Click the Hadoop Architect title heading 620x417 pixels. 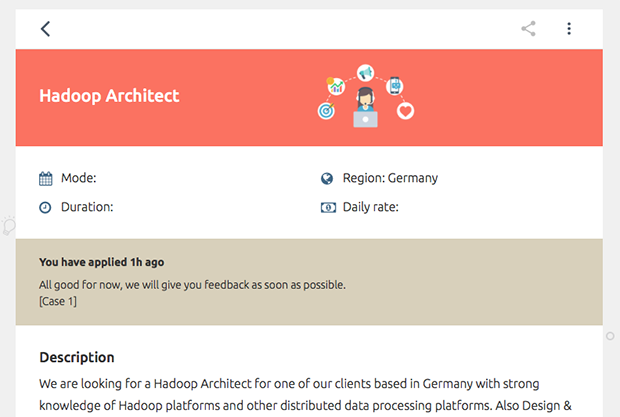coord(109,96)
